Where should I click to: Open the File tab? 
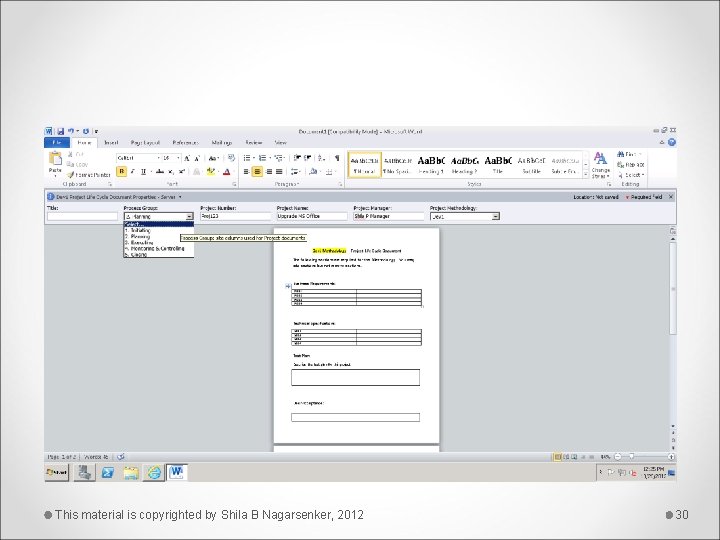point(57,142)
